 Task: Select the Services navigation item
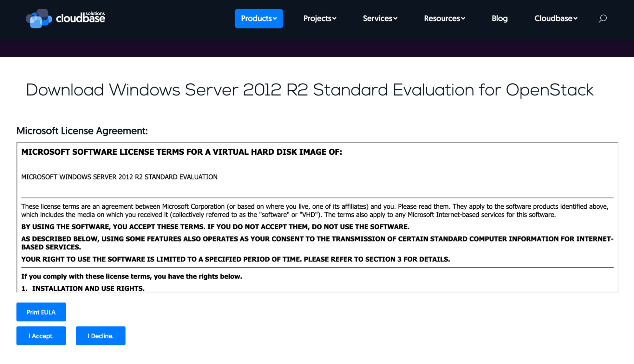click(x=377, y=18)
